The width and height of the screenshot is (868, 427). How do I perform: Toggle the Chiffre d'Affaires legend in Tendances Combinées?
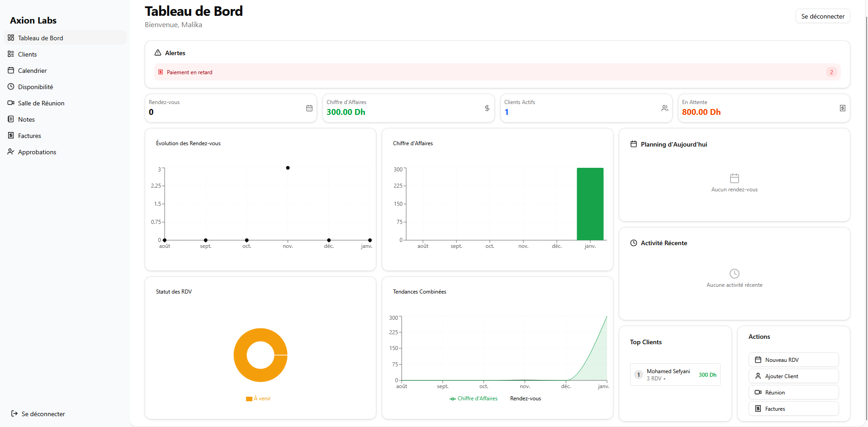tap(474, 399)
